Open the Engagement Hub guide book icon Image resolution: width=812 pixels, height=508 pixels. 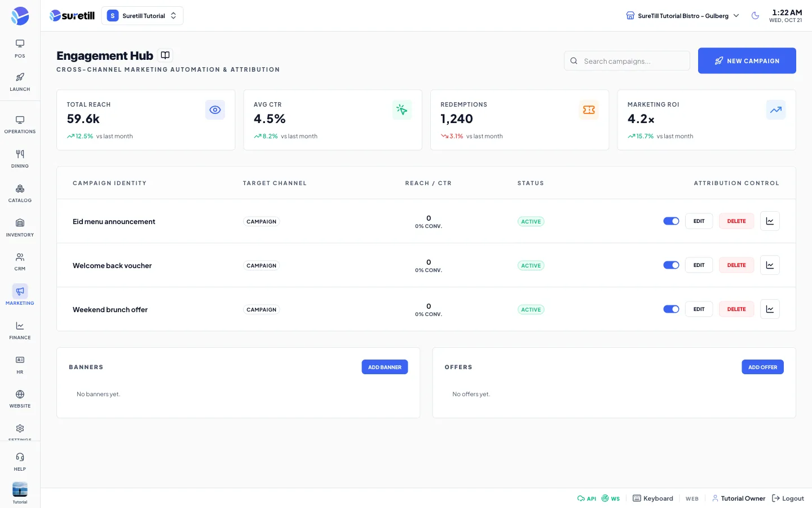(x=165, y=55)
